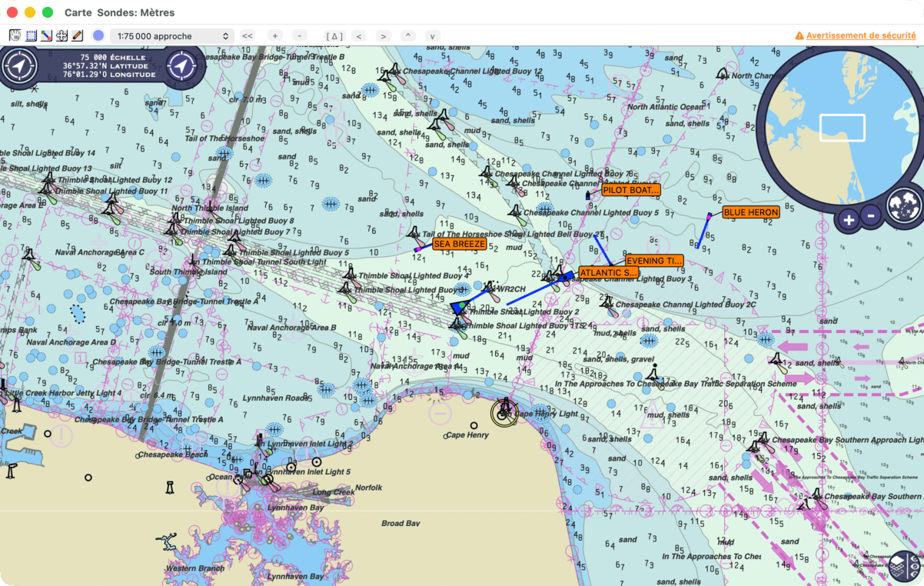The width and height of the screenshot is (924, 586).
Task: Click the Broad Bay label
Action: pyautogui.click(x=401, y=524)
